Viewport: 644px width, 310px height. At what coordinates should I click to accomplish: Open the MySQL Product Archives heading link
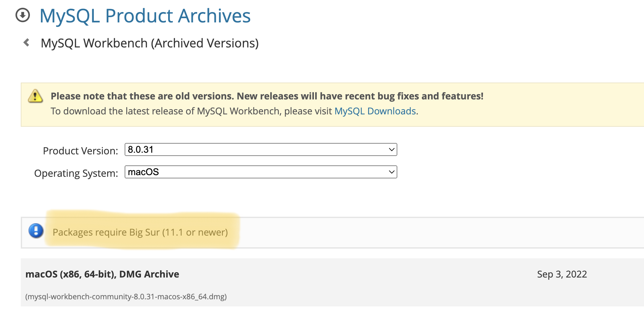[145, 16]
